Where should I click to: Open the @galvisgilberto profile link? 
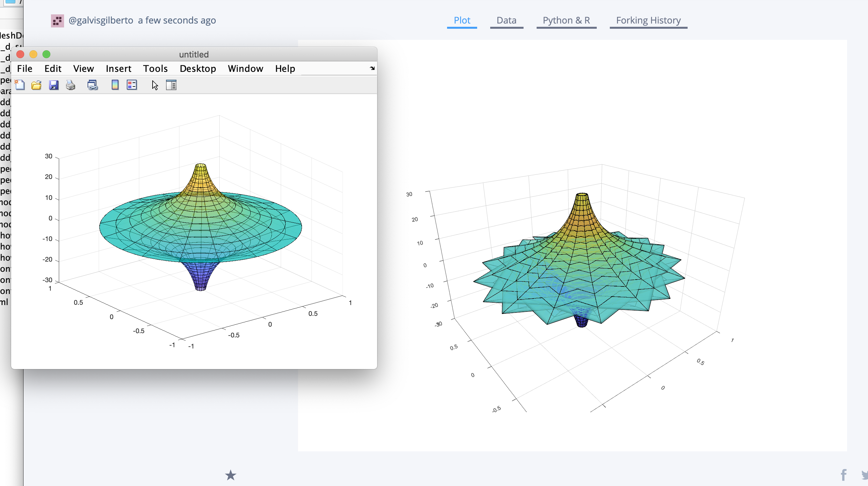(101, 21)
